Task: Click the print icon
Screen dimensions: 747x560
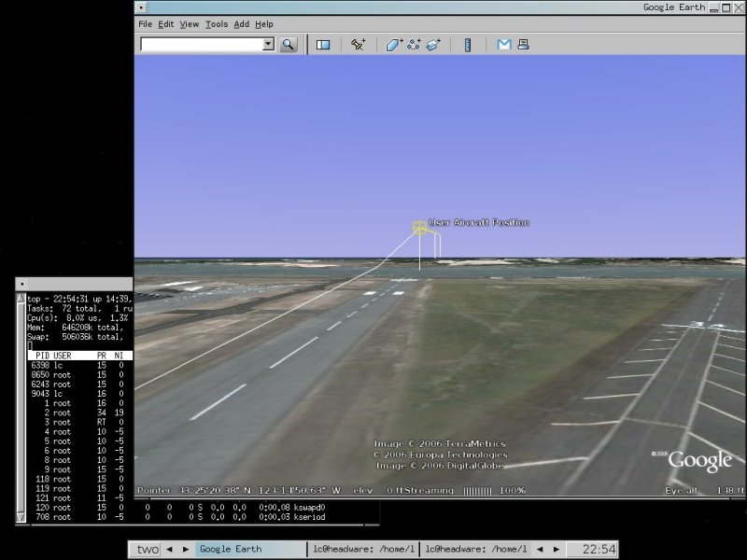Action: click(x=523, y=44)
